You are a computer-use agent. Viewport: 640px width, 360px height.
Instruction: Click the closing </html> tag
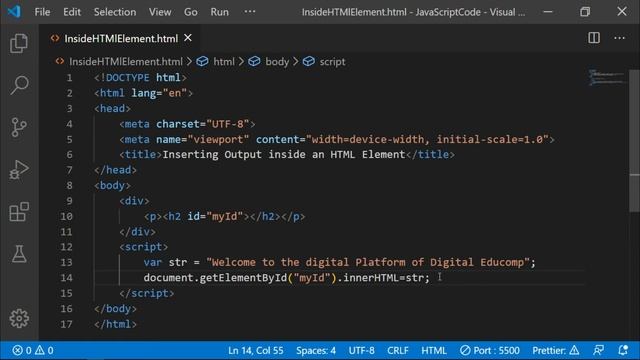116,324
